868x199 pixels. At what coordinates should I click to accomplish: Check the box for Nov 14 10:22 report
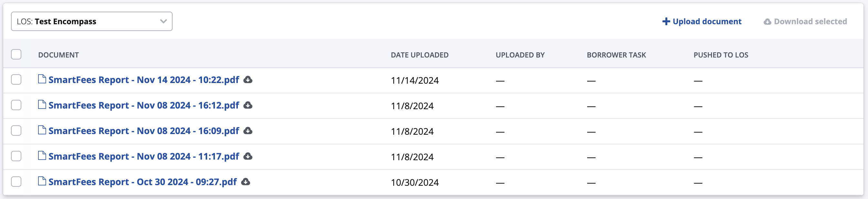coord(16,80)
